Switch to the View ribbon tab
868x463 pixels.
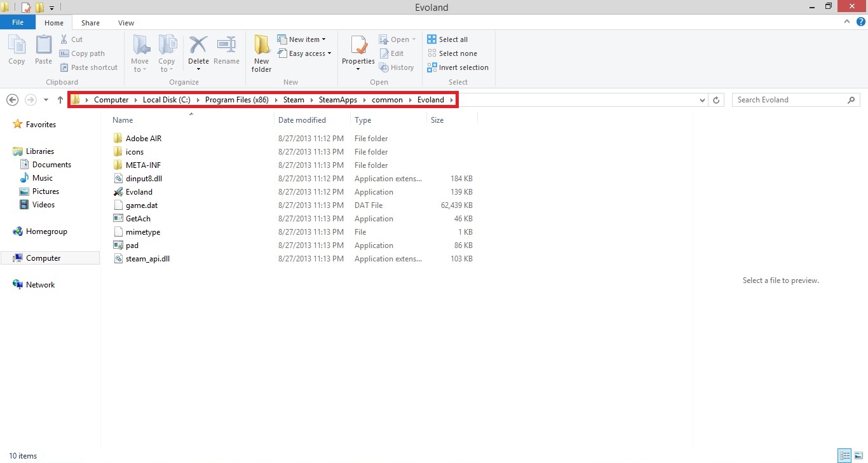click(x=126, y=23)
